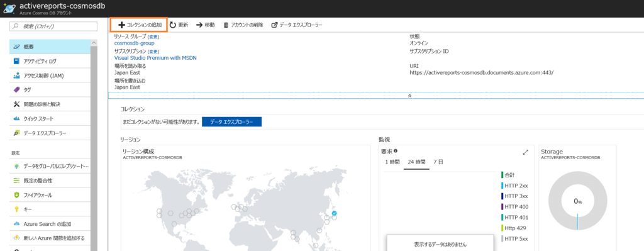Click the HTTP 5xx legend entry
The height and width of the screenshot is (251, 644).
(x=514, y=238)
